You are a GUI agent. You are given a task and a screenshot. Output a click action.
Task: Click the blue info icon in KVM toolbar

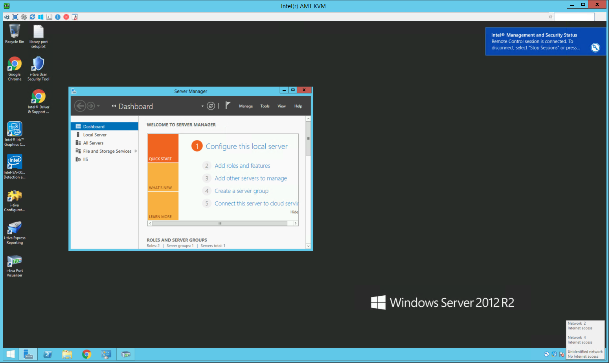click(58, 17)
